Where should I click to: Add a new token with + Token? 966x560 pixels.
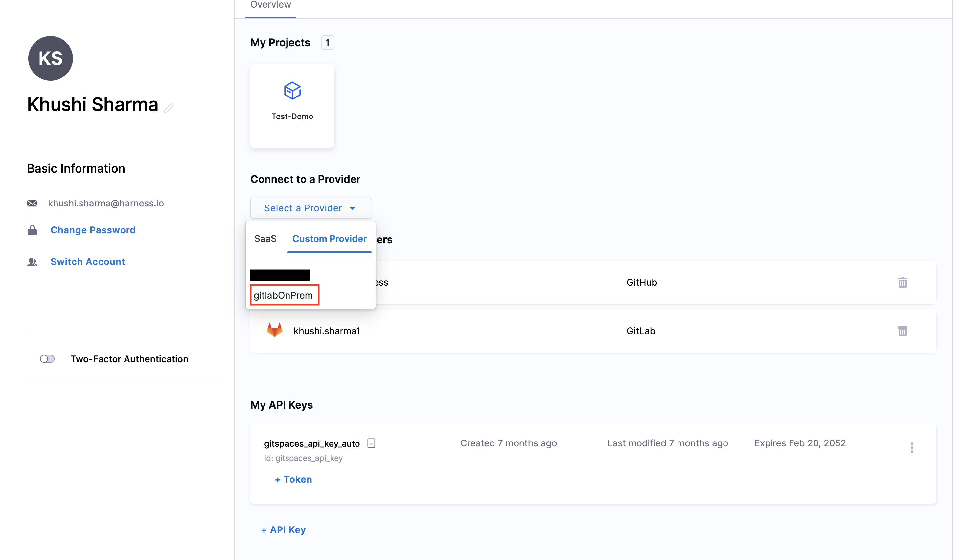pos(293,479)
